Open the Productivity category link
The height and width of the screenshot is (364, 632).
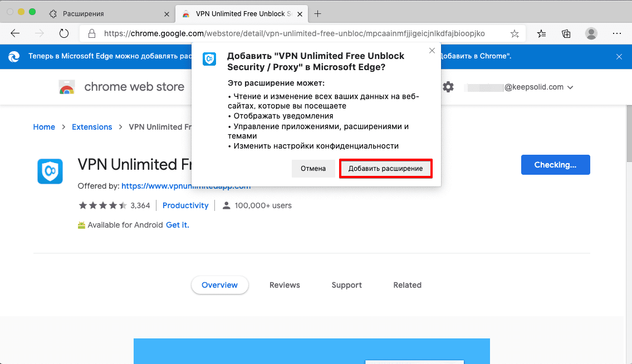[185, 205]
